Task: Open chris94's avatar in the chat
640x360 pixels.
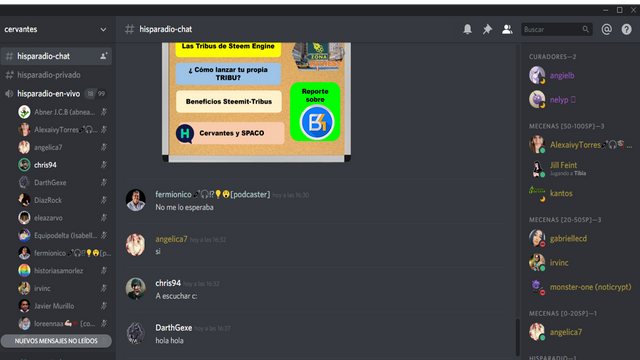Action: pos(136,289)
